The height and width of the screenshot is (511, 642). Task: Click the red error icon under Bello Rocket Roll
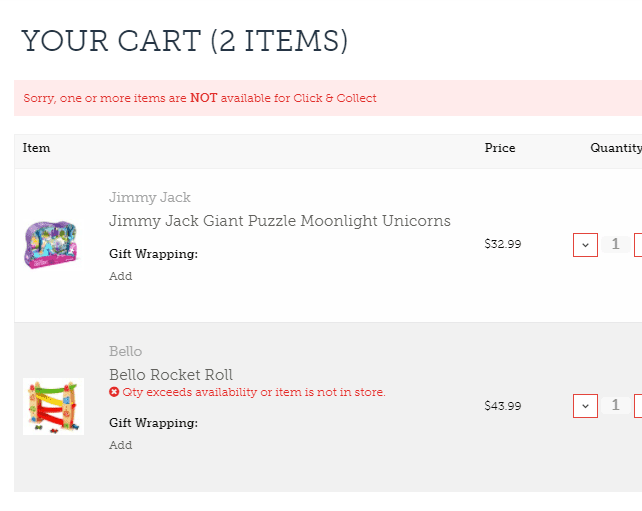click(x=114, y=392)
